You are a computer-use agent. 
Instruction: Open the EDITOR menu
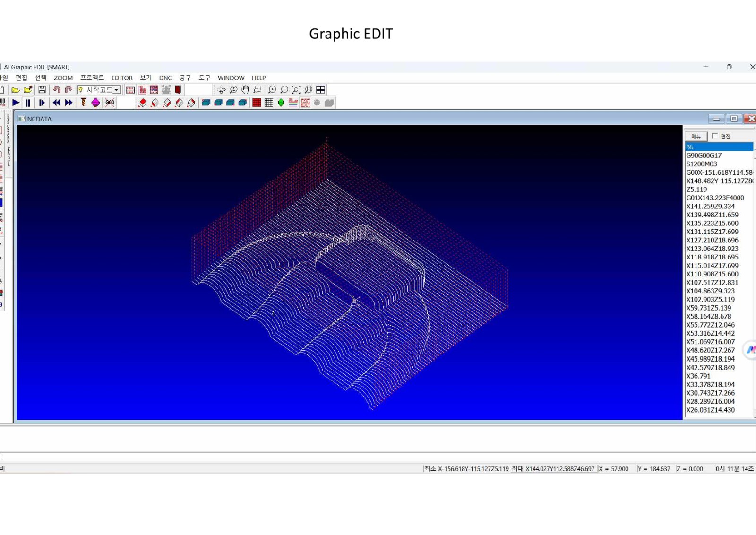click(x=122, y=78)
